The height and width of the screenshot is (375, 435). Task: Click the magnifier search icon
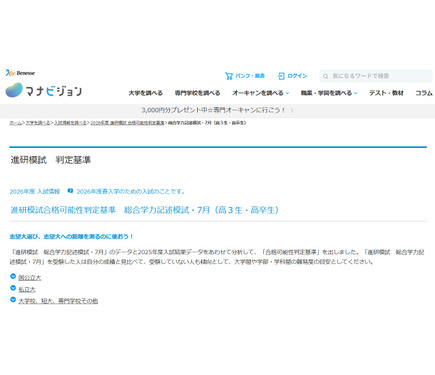(x=326, y=76)
